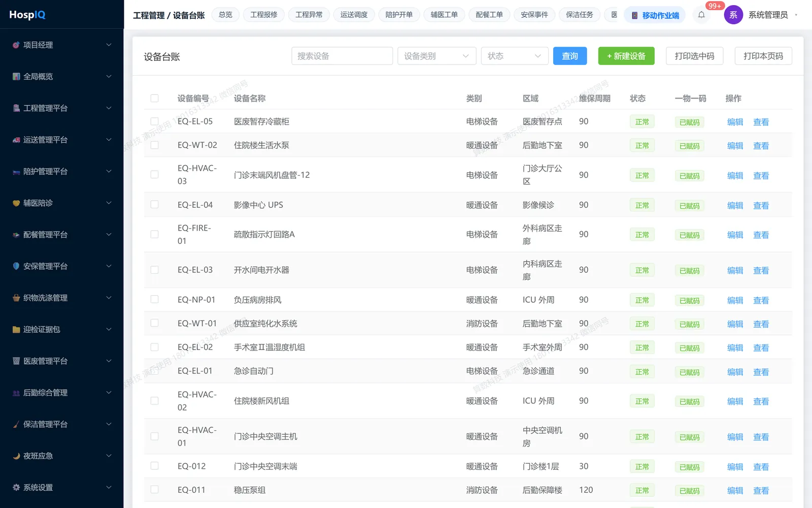Click the 查询 button
This screenshot has height=508, width=812.
(570, 56)
